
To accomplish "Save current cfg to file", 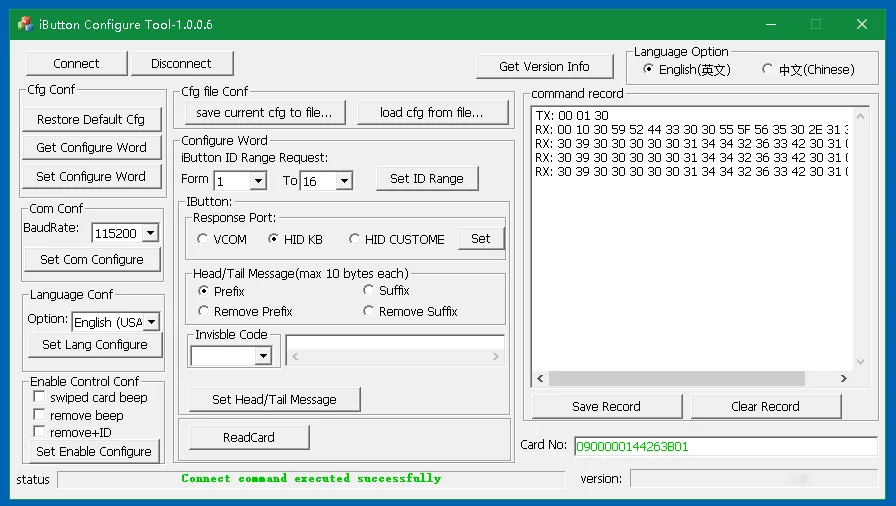I will click(266, 113).
